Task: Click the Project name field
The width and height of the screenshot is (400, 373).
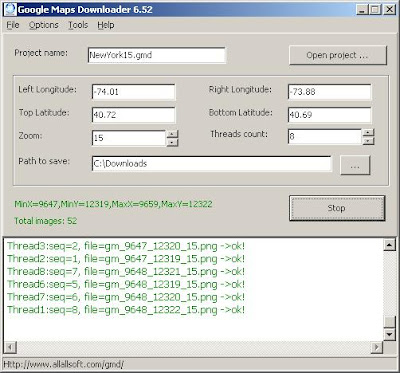Action: [157, 55]
